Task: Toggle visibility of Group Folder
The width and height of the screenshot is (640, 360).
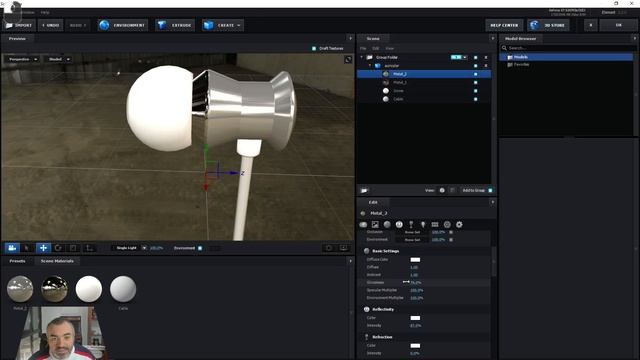Action: pos(476,58)
